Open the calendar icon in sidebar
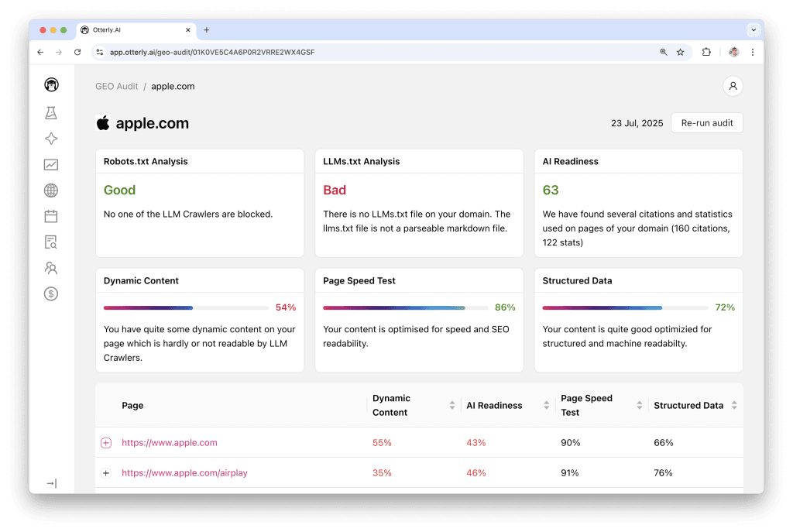Image resolution: width=793 pixels, height=532 pixels. [51, 216]
